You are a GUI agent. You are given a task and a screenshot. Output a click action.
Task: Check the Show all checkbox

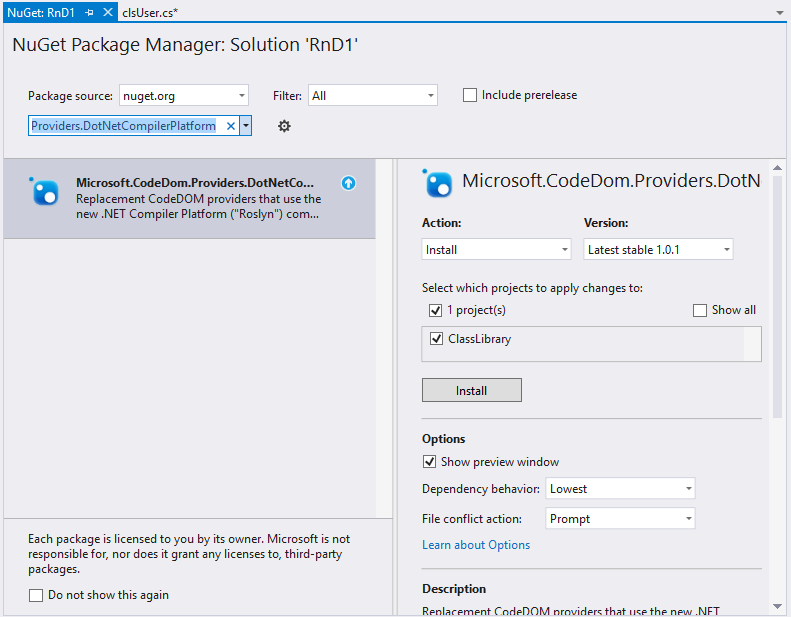(700, 310)
